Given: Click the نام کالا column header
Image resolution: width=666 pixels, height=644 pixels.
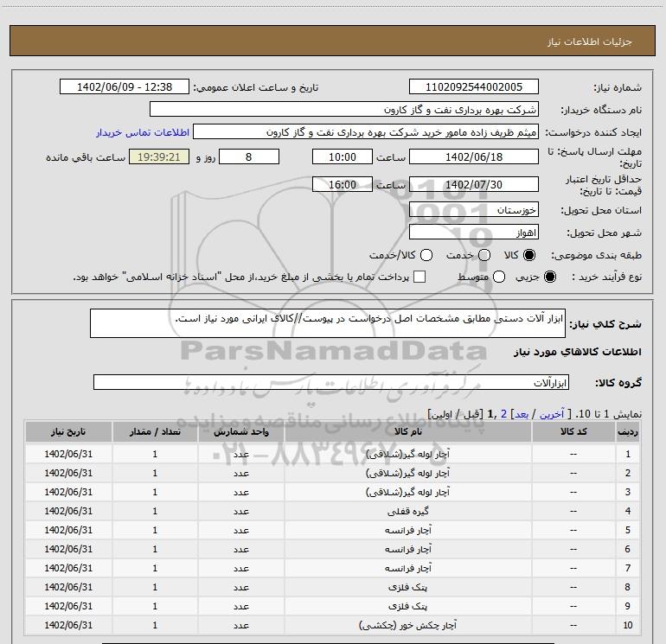Looking at the screenshot, I should click(407, 431).
